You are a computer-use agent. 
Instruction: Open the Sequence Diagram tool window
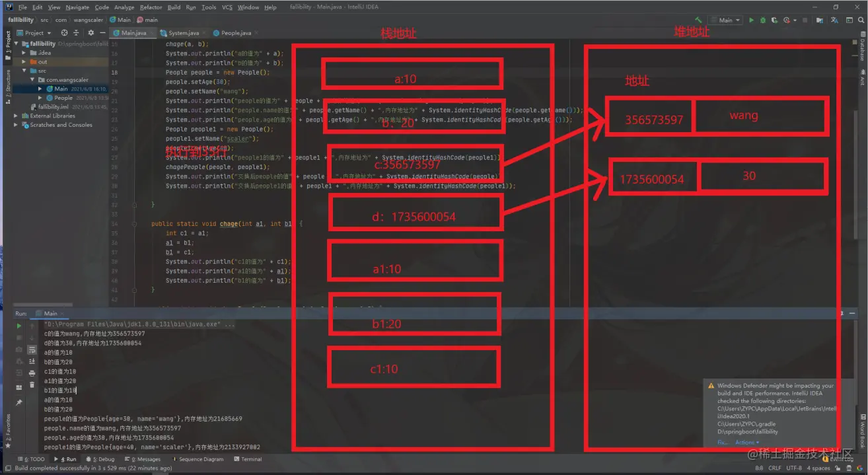click(x=198, y=459)
